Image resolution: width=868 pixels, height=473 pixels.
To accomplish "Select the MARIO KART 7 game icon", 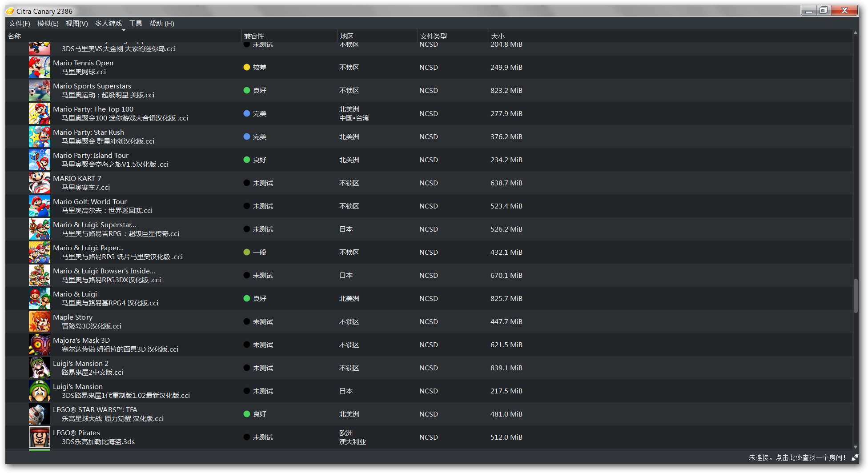I will (x=40, y=183).
